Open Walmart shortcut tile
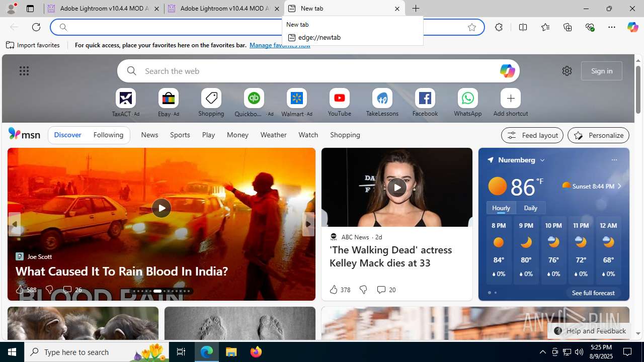The image size is (644, 362). [x=297, y=103]
